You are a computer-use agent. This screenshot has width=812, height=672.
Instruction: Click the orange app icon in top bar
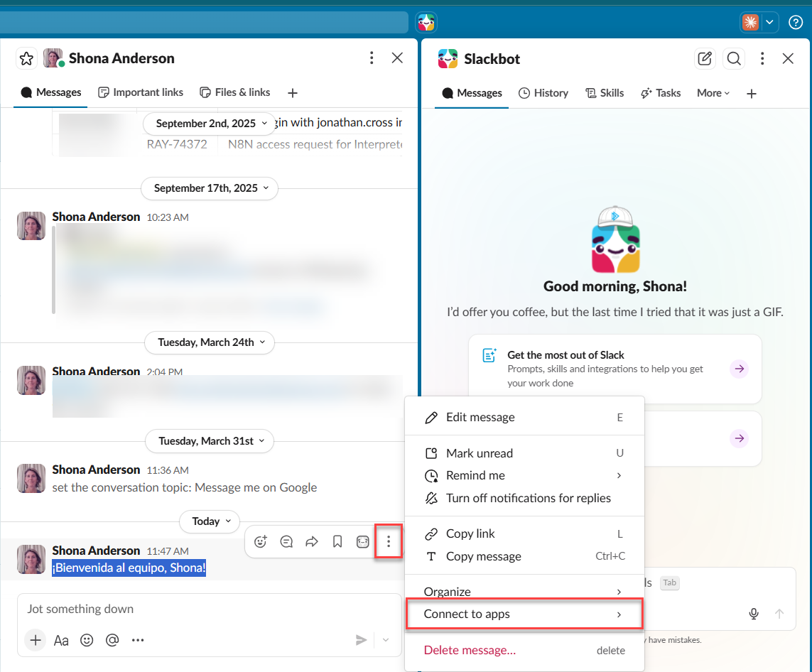[750, 22]
